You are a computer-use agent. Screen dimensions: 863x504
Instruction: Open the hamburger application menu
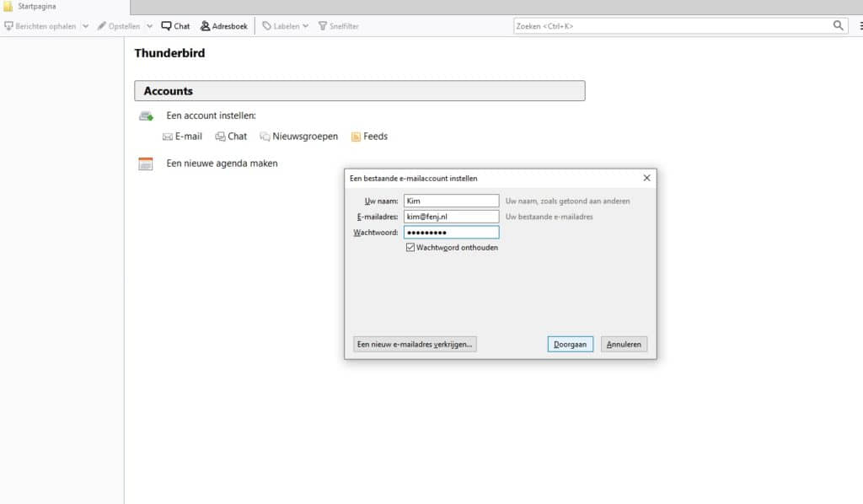(860, 26)
